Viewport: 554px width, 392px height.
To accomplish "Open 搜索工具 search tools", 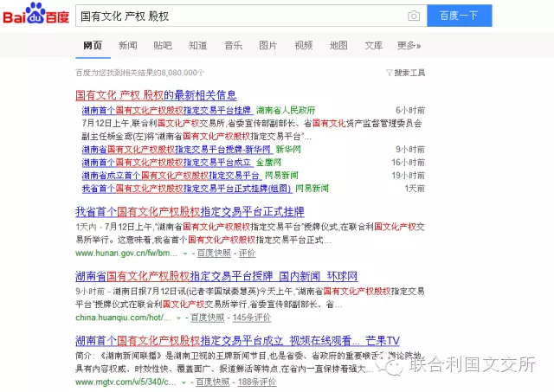I will click(409, 73).
